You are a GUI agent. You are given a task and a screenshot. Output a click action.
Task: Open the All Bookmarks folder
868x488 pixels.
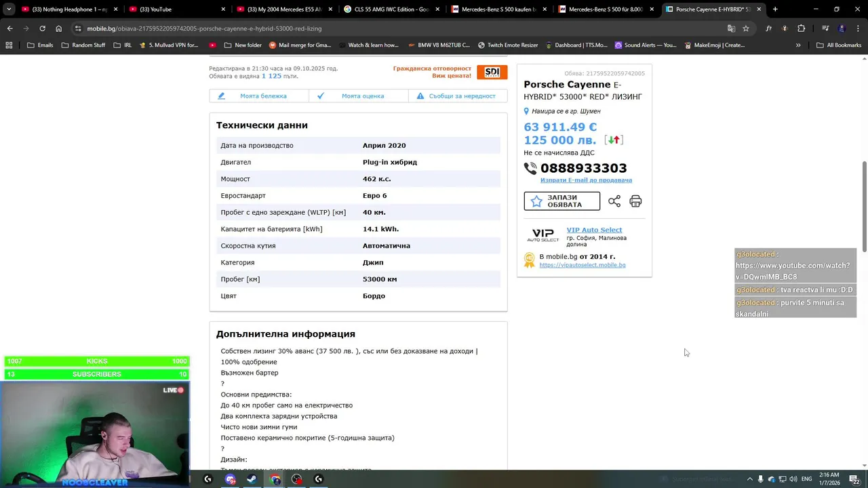(839, 45)
